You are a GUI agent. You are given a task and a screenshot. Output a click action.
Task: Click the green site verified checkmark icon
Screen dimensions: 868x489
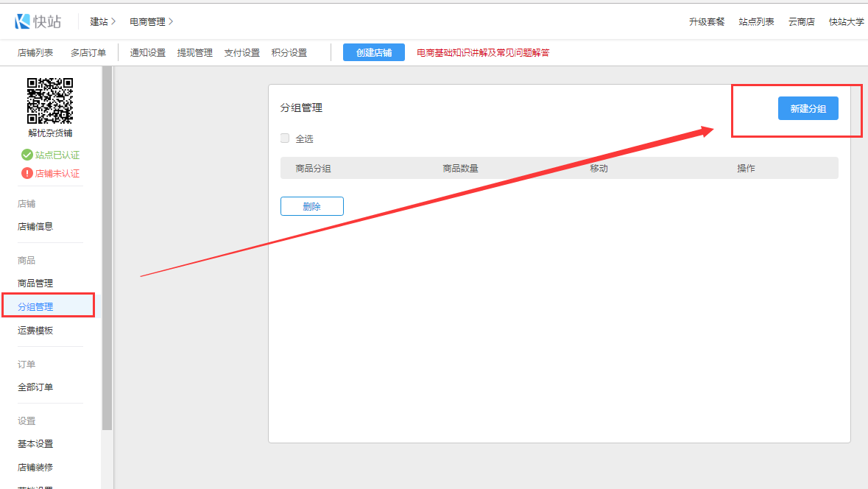pos(27,155)
